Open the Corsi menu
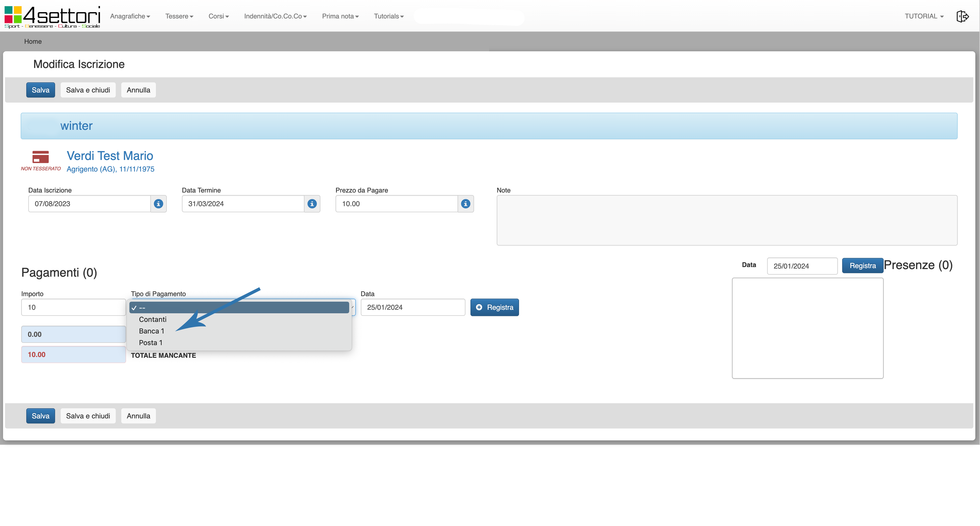The image size is (980, 526). point(218,16)
